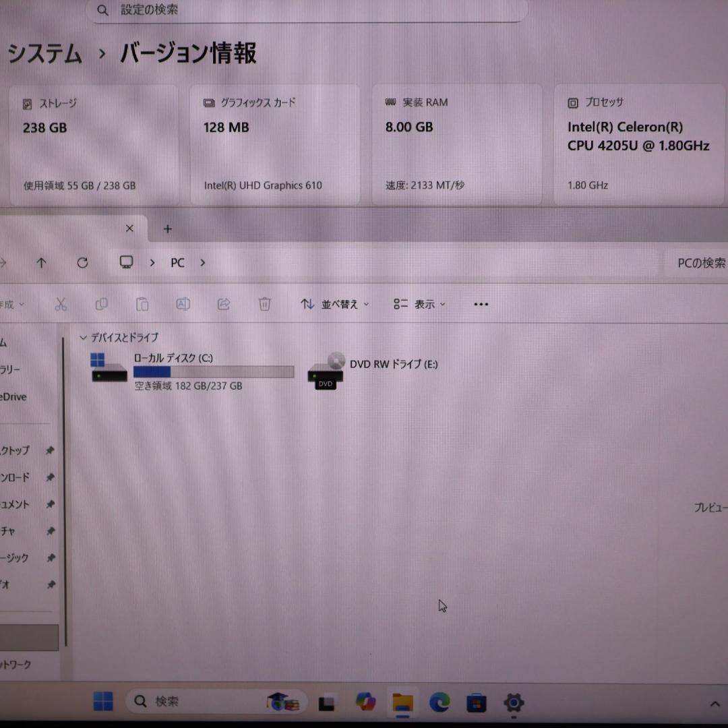Click the Paste icon in the toolbar

coord(142,304)
